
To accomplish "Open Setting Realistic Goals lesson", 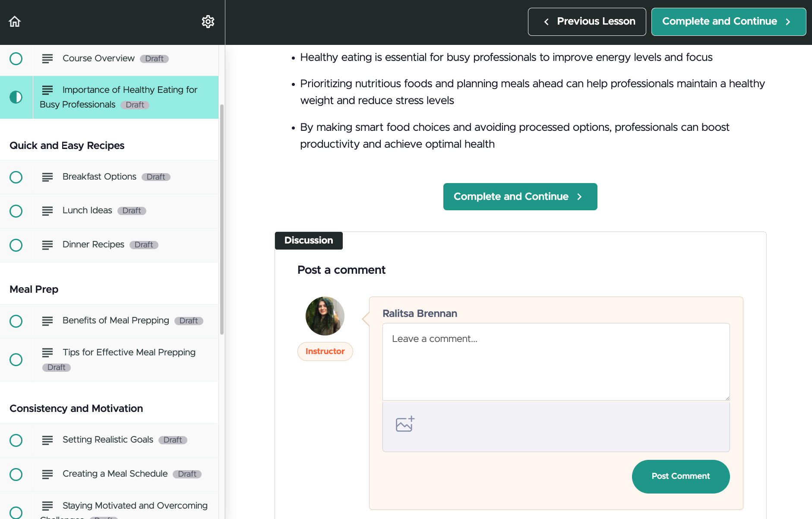I will pos(108,440).
